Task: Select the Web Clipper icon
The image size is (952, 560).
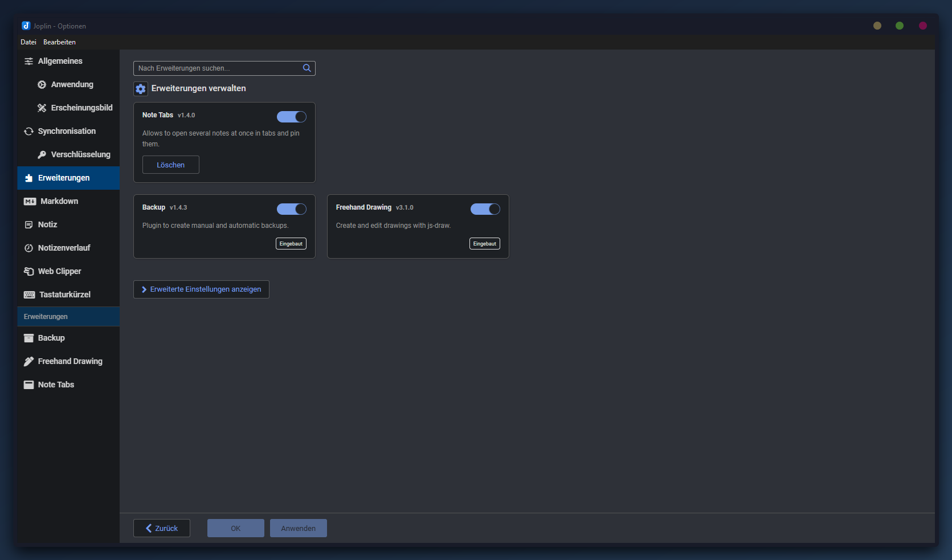Action: click(x=28, y=271)
